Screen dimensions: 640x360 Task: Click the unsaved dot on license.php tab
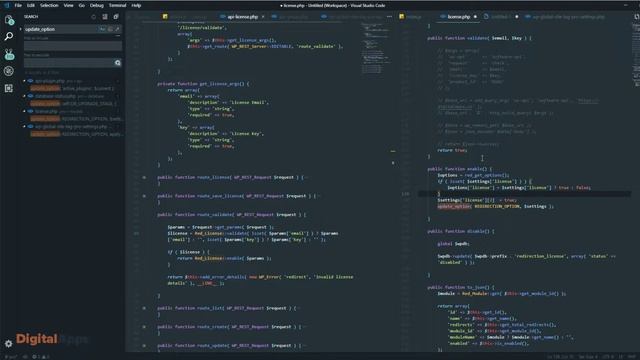tap(475, 17)
